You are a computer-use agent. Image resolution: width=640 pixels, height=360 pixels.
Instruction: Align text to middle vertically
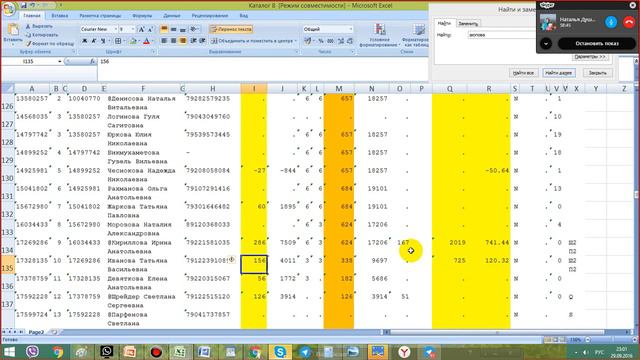(173, 29)
